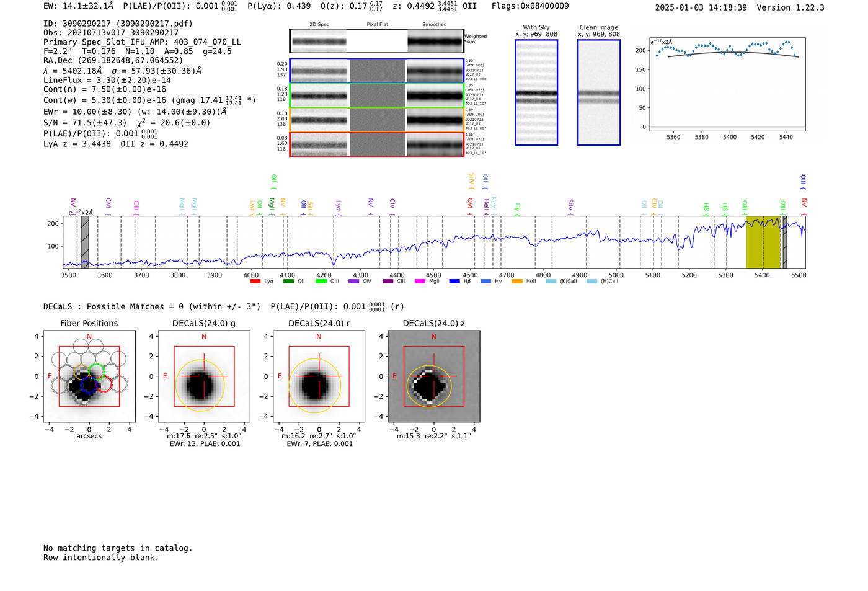Open the Clean Image cutout
Image resolution: width=868 pixels, height=591 pixels.
click(599, 92)
